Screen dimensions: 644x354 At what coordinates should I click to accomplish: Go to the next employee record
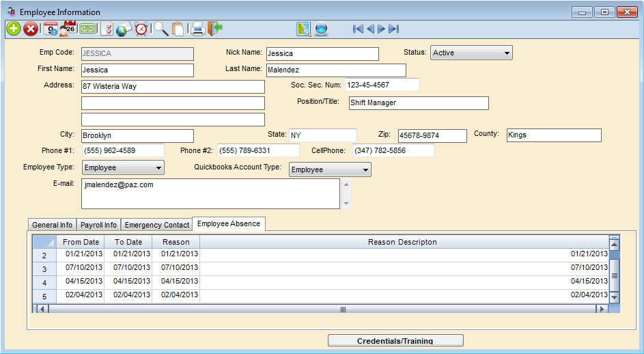[x=382, y=29]
